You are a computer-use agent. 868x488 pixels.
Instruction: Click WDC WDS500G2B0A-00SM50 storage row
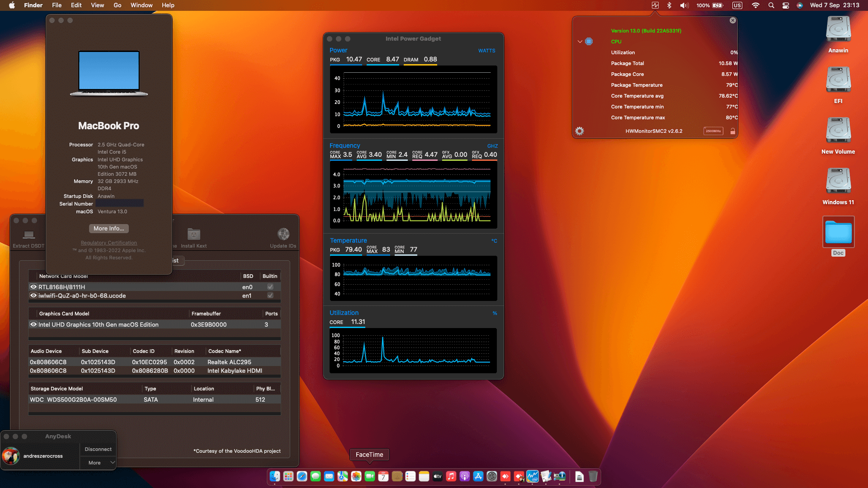pyautogui.click(x=155, y=399)
